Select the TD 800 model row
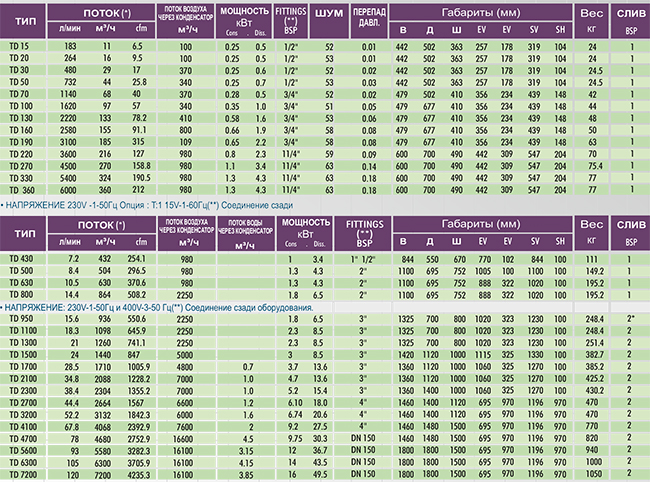 [20, 295]
